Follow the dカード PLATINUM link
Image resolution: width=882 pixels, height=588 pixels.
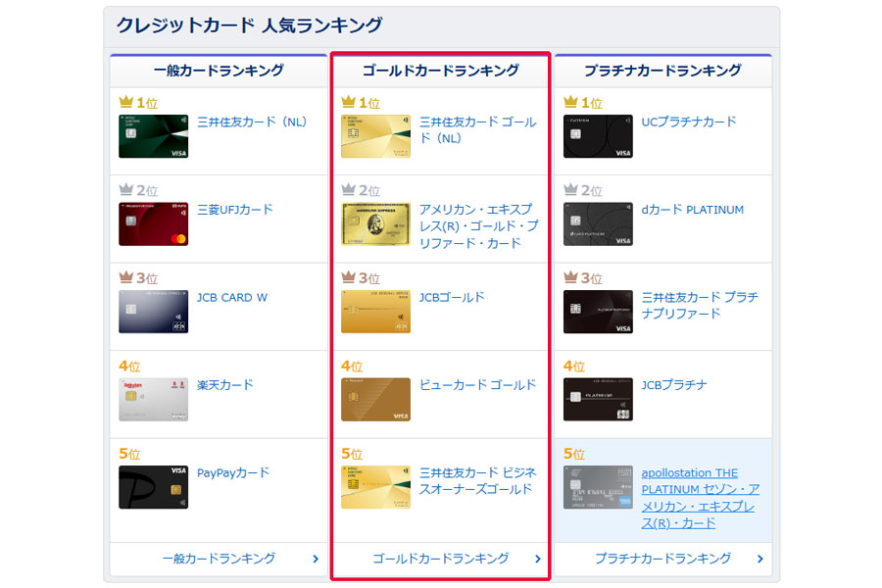(x=693, y=210)
